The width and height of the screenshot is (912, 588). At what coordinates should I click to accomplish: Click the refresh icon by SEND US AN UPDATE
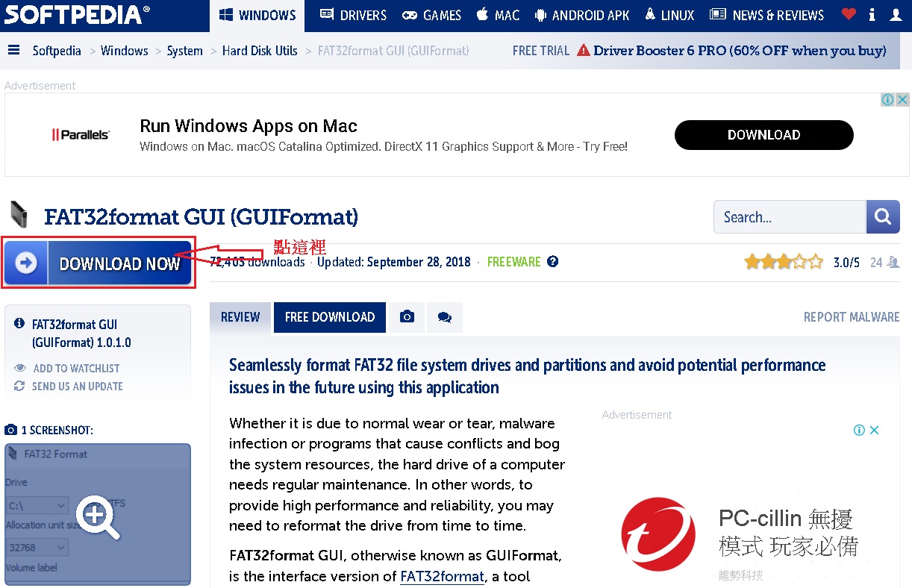(x=20, y=386)
